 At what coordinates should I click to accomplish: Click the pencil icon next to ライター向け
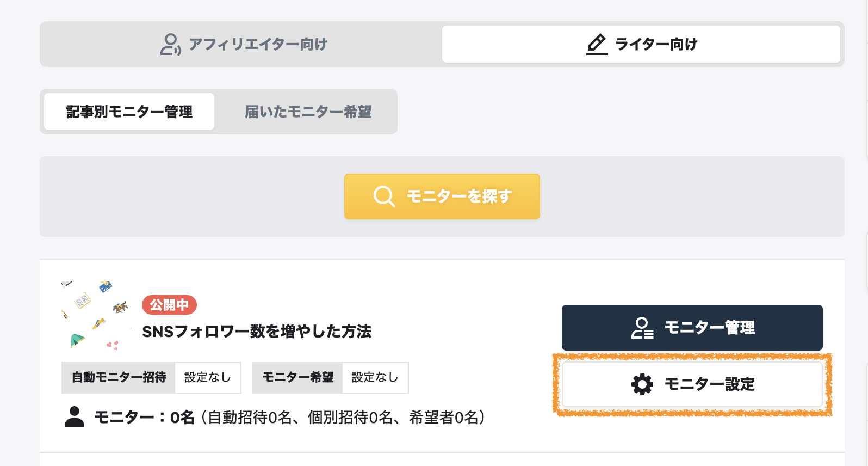pyautogui.click(x=596, y=44)
